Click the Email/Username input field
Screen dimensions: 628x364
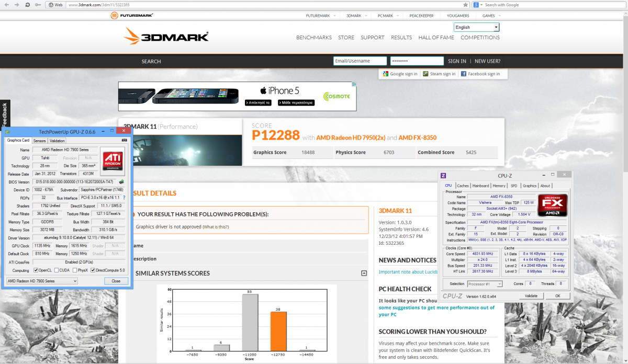360,61
